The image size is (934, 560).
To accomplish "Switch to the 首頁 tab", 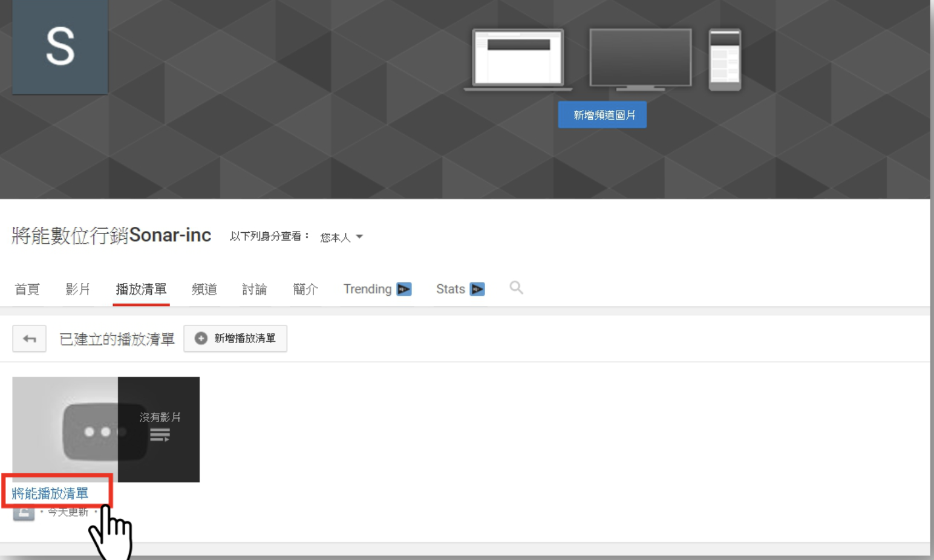I will (27, 289).
